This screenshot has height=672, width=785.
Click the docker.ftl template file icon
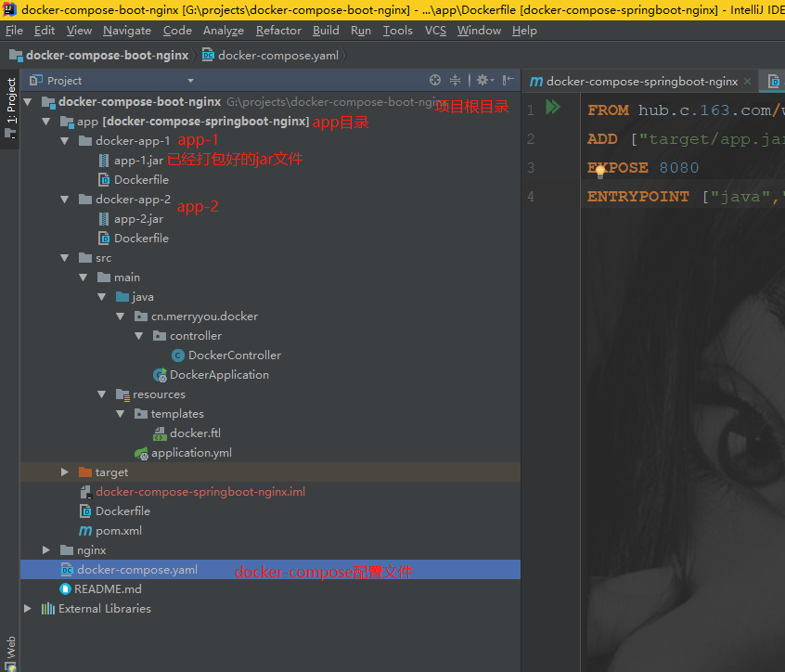(x=160, y=433)
